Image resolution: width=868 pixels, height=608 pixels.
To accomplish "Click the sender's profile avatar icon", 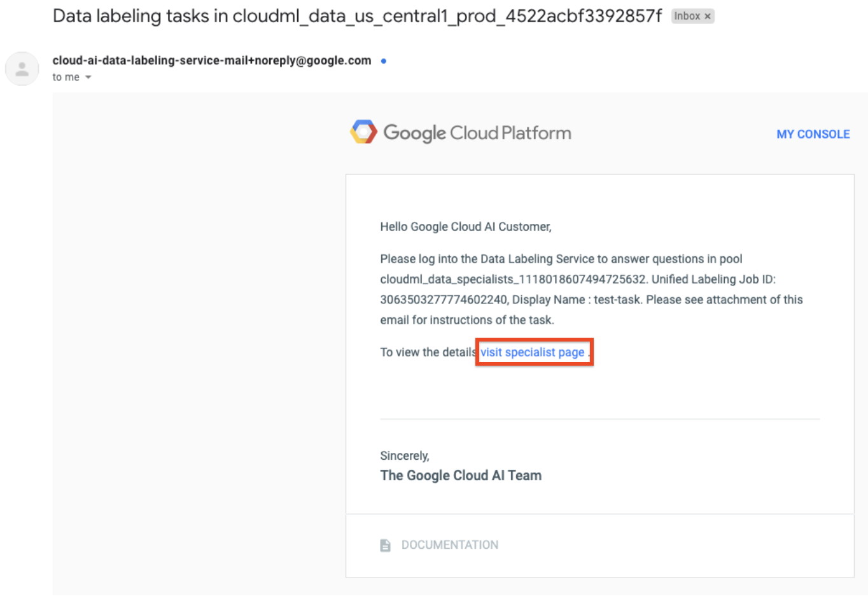I will (x=22, y=69).
